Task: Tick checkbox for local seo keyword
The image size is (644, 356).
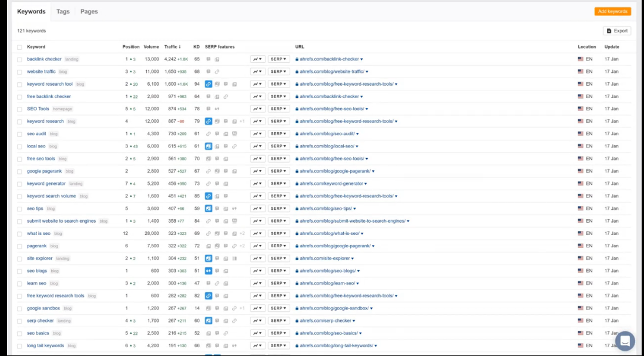Action: click(19, 147)
